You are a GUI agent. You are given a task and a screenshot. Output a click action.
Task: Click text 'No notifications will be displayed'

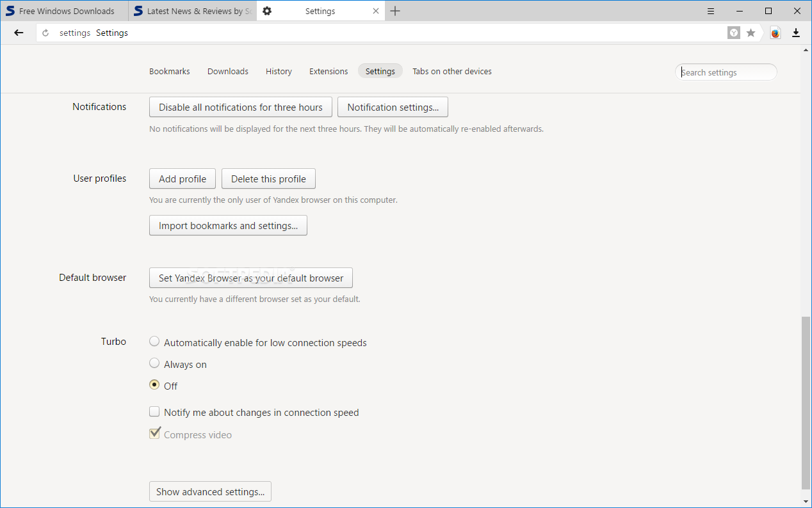click(346, 129)
